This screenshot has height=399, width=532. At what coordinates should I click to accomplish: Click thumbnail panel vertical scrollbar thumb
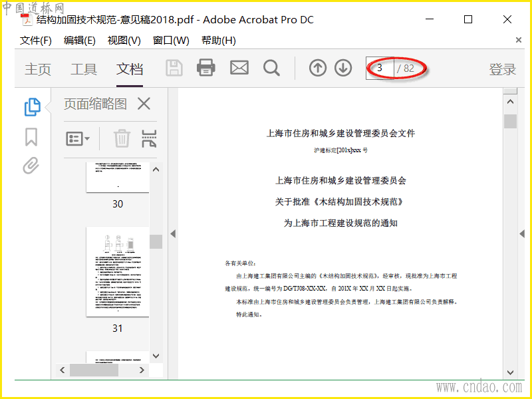[156, 241]
